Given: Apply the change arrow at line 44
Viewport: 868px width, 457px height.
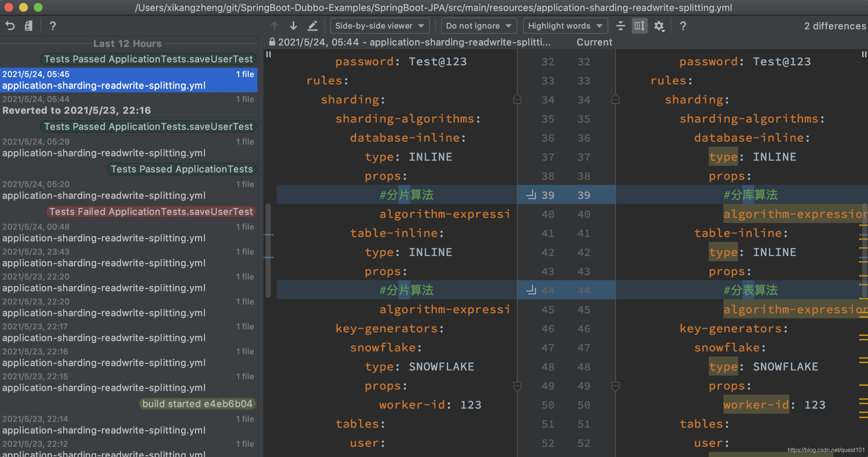Looking at the screenshot, I should tap(531, 290).
